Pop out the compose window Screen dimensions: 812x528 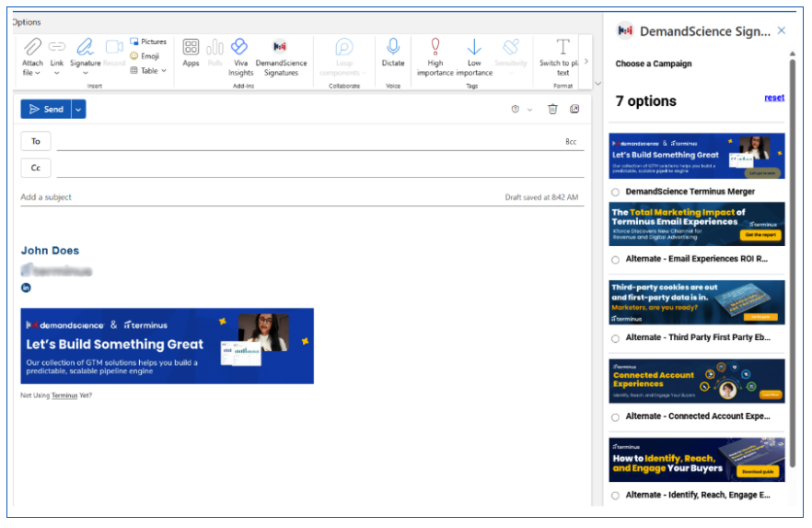[x=574, y=109]
